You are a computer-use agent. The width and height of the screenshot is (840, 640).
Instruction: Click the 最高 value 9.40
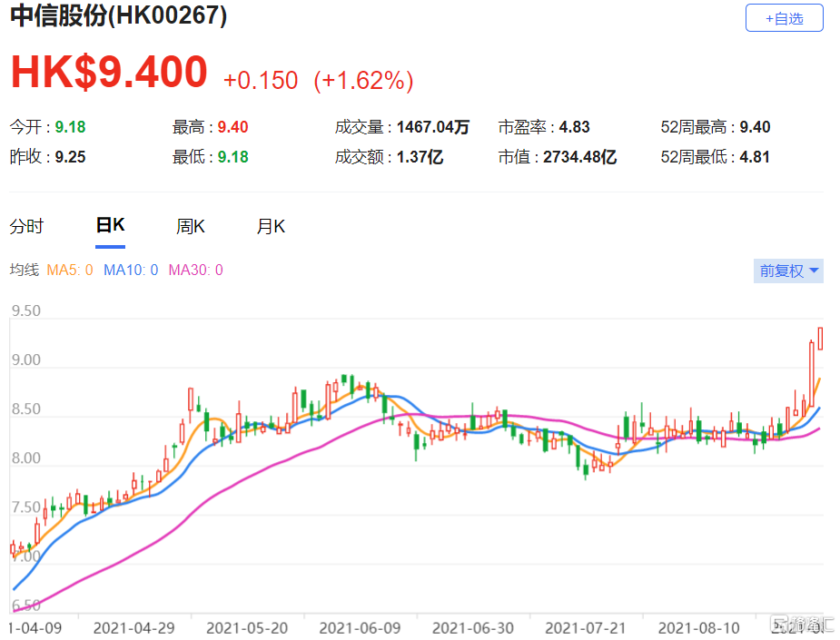[x=233, y=127]
